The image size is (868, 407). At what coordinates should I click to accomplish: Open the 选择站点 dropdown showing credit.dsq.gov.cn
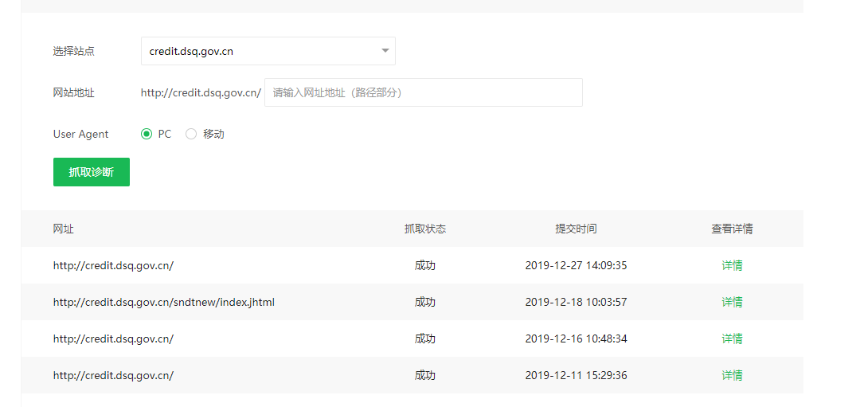268,51
